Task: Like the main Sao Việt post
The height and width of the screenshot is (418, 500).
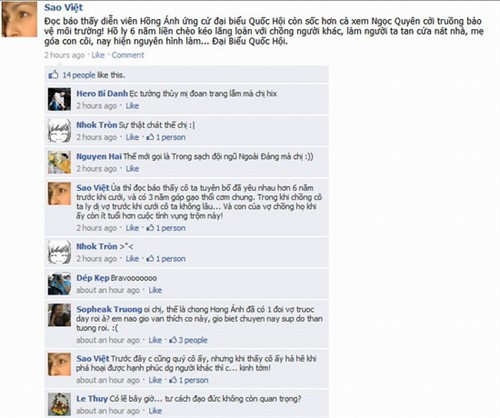Action: tap(98, 55)
